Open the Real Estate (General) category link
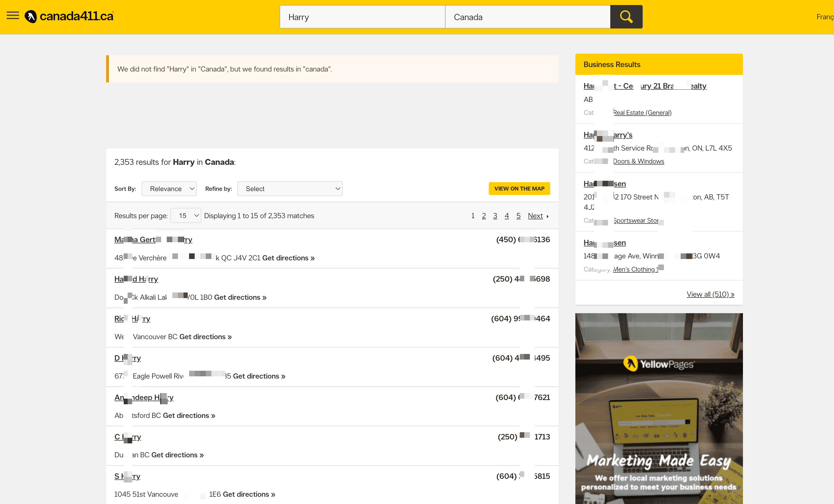The height and width of the screenshot is (504, 834). point(642,113)
